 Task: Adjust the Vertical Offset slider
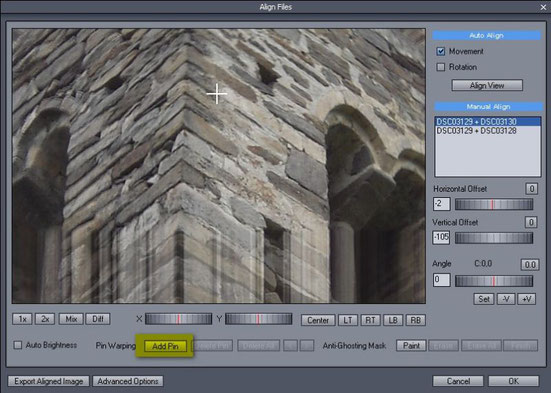tap(494, 238)
